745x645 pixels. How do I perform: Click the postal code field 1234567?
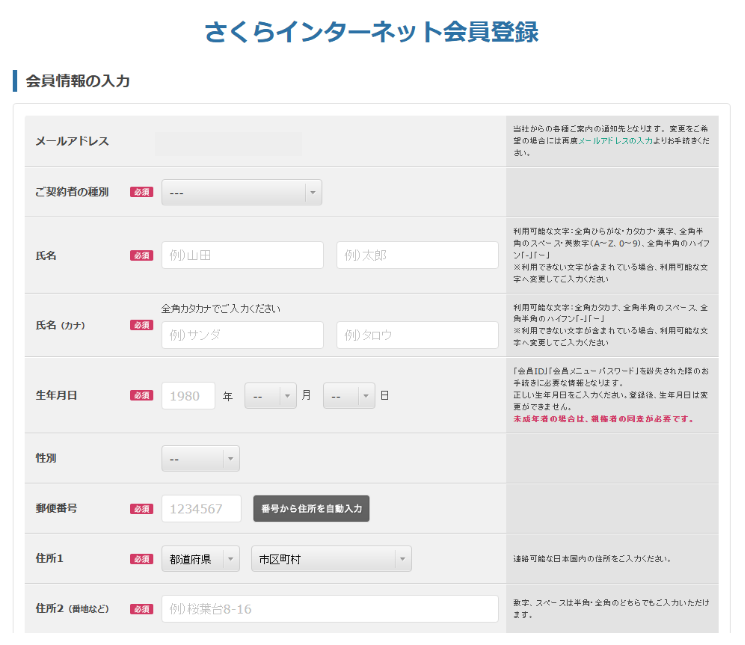coord(201,509)
